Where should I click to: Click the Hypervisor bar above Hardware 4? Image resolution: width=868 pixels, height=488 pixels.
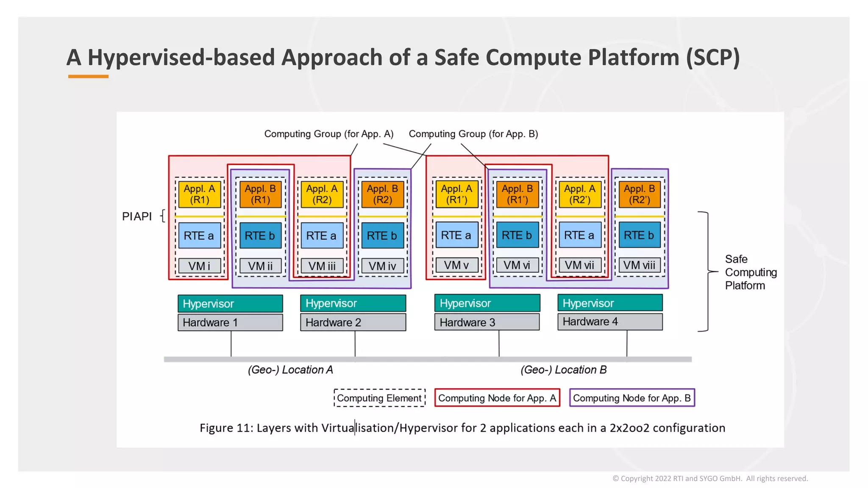coord(610,303)
